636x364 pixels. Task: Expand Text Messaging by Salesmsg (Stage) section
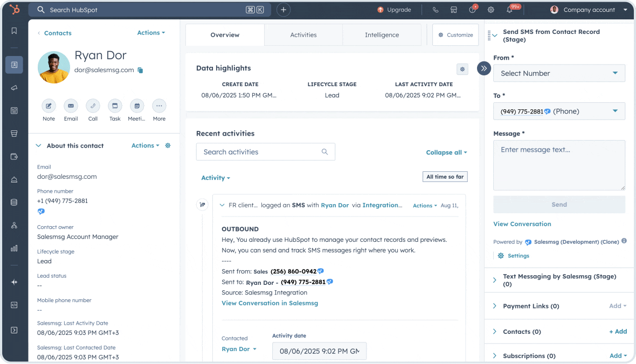tap(495, 280)
